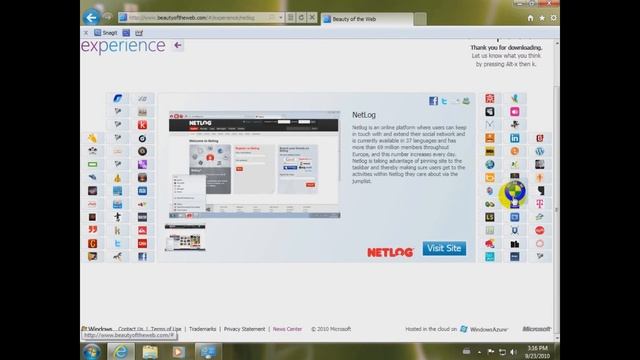Screen dimensions: 640x360
Task: Open the red quotation marks tile
Action: coord(93,230)
